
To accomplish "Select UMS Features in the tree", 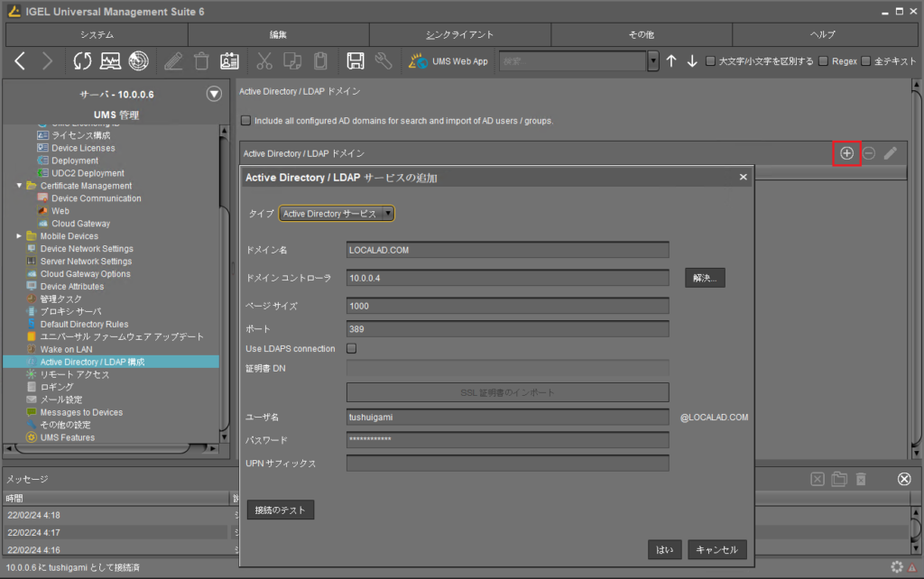I will pyautogui.click(x=67, y=437).
